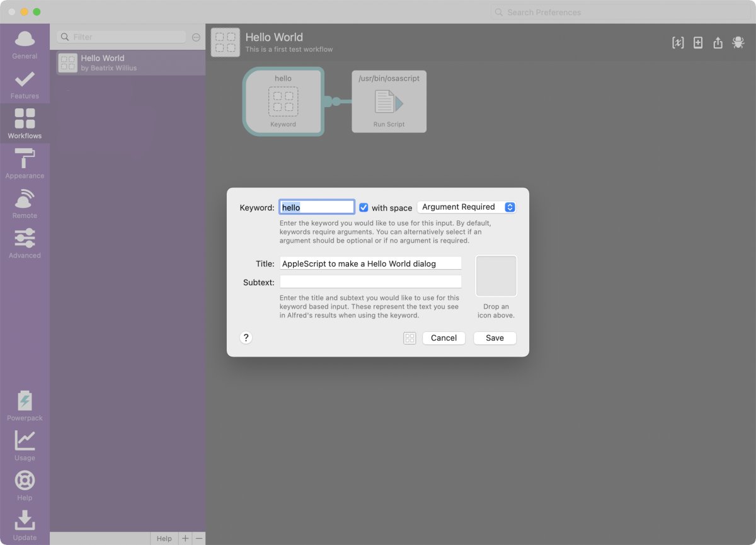Open the Argument Required dropdown
This screenshot has width=756, height=545.
pos(467,207)
